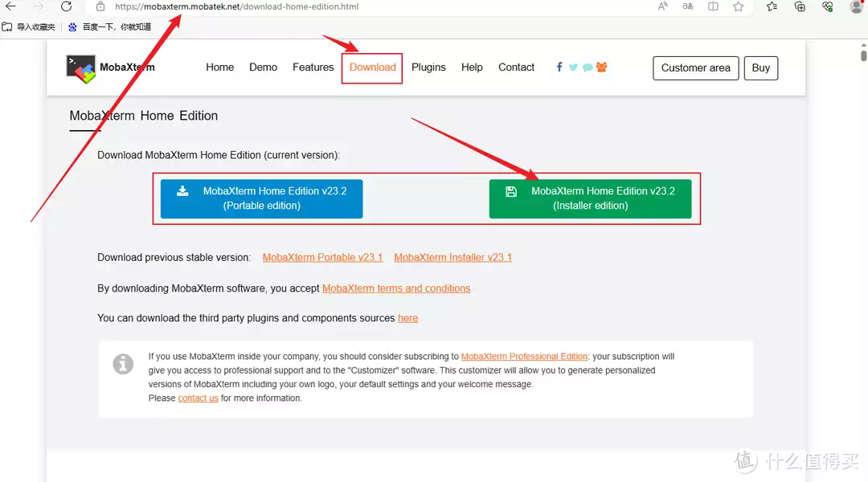
Task: Download the Home Edition v23.2 Portable edition
Action: point(261,198)
